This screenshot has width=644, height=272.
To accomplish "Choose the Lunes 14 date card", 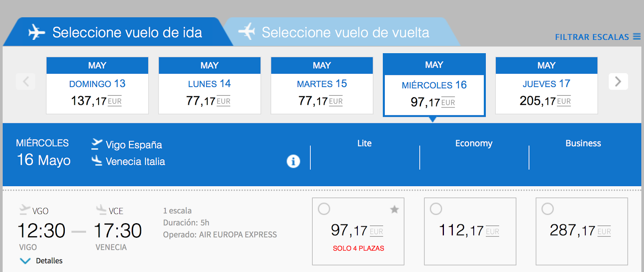I will [209, 85].
